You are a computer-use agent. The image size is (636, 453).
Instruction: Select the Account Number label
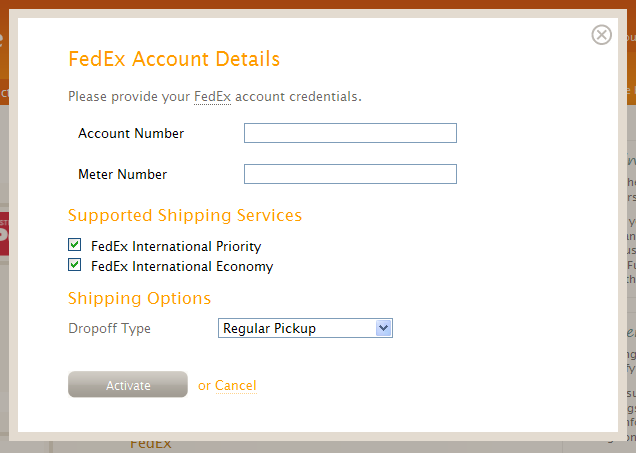131,133
